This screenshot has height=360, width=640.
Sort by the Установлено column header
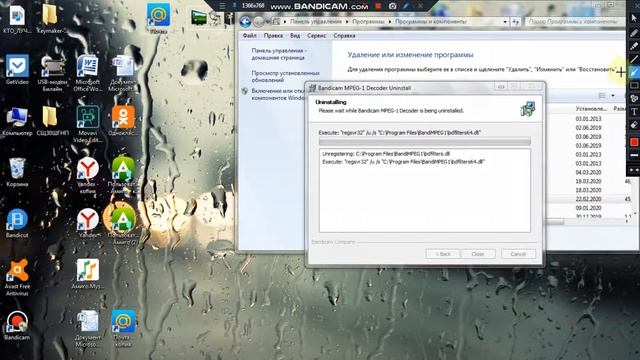pyautogui.click(x=591, y=109)
